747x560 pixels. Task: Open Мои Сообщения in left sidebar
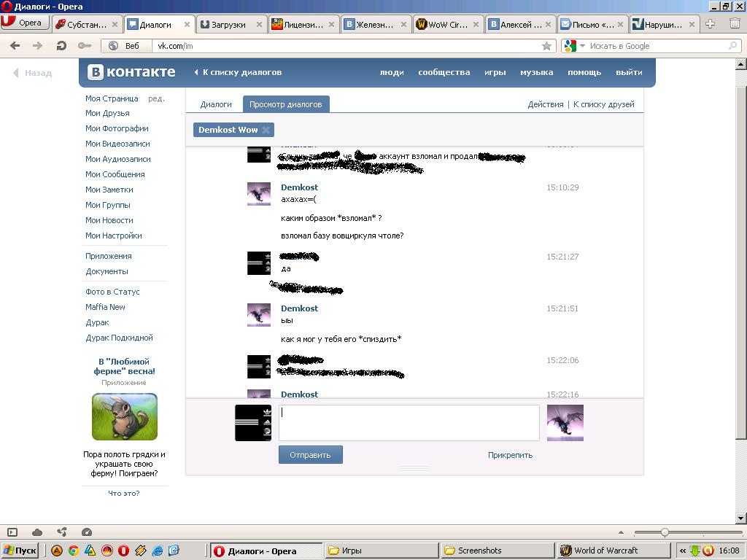[x=115, y=174]
